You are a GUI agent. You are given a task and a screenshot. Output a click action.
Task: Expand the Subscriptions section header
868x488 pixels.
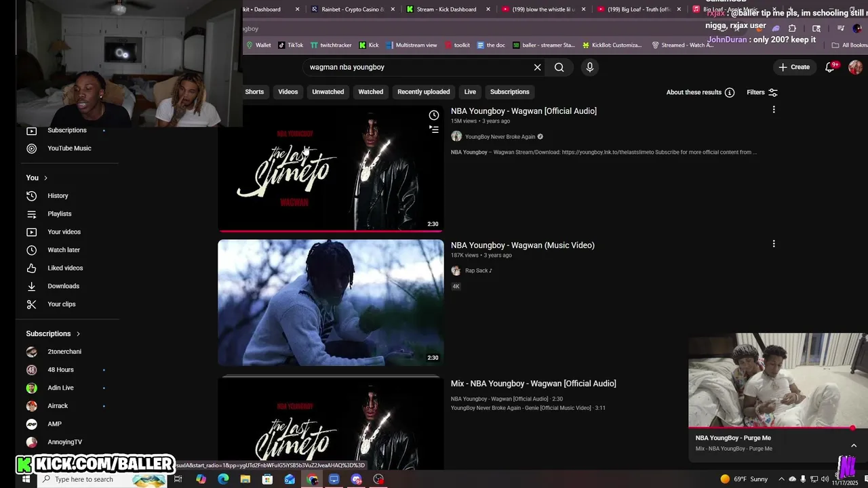pos(53,333)
